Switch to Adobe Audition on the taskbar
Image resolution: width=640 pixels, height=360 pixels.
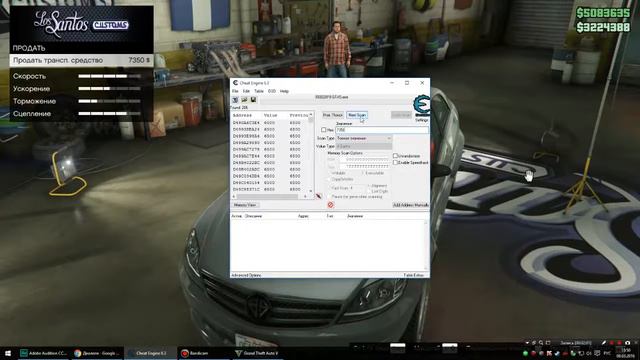[44, 353]
